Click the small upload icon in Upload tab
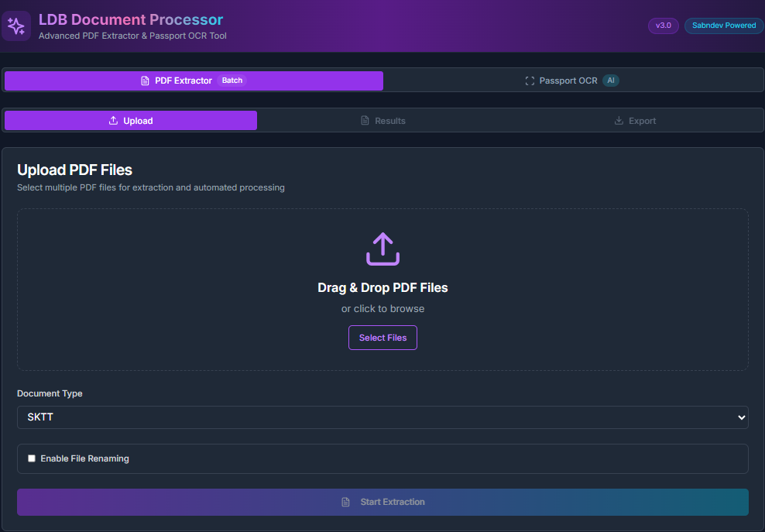The image size is (765, 532). (x=113, y=121)
